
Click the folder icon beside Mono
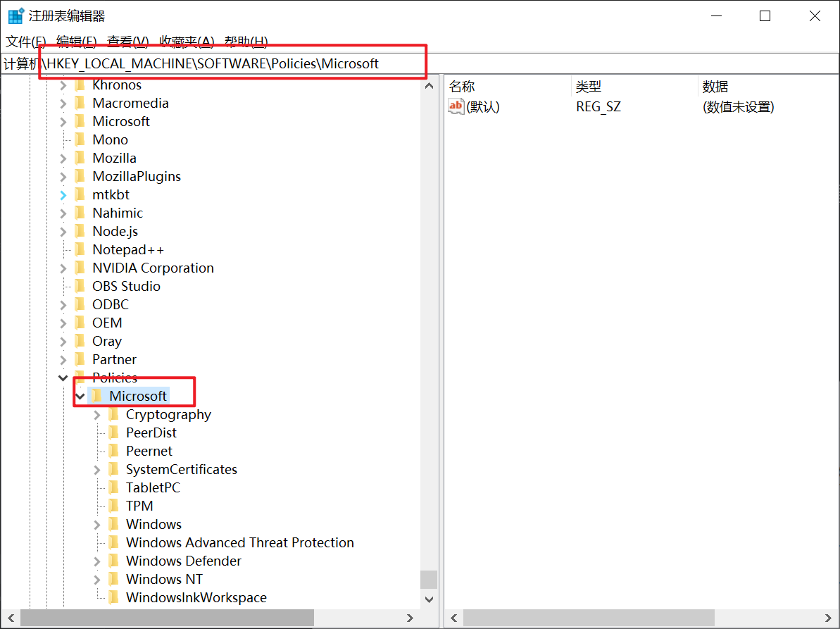tap(80, 140)
